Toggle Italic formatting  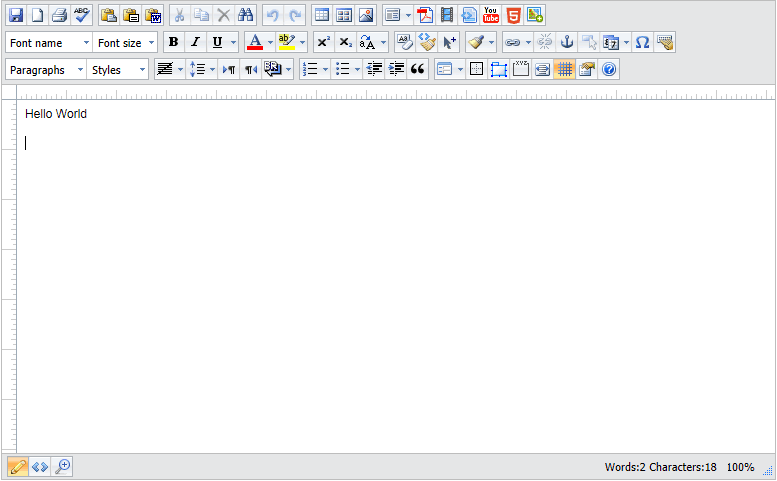coord(195,42)
